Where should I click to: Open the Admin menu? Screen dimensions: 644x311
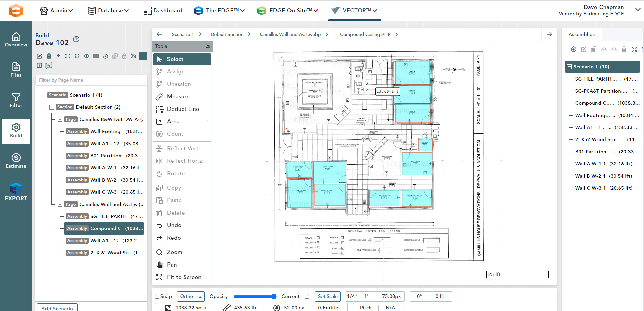coord(57,10)
